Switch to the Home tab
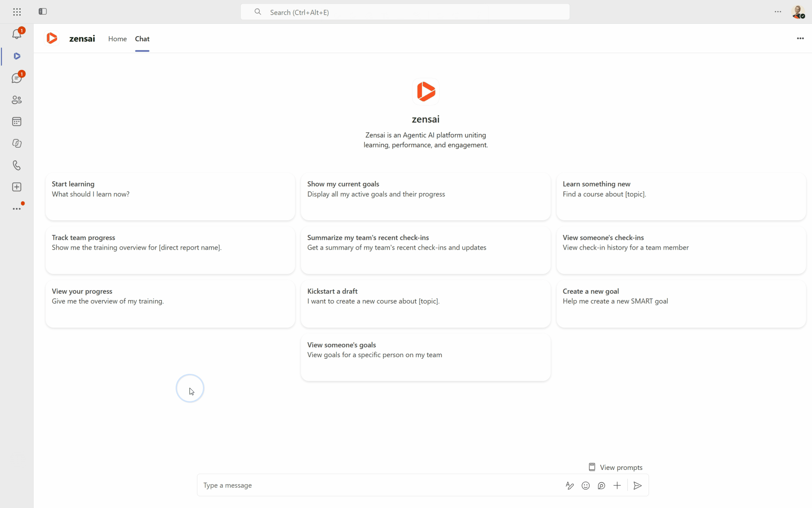The image size is (812, 508). (117, 38)
